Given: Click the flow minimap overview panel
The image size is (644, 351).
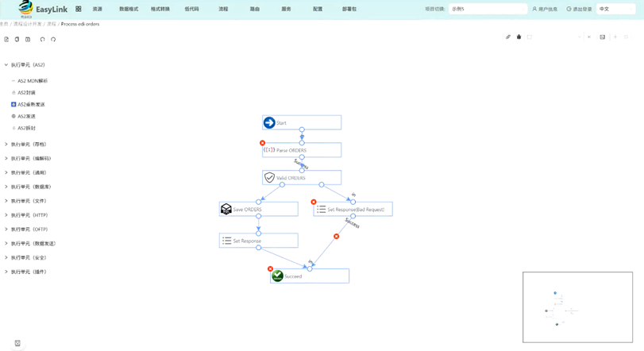Looking at the screenshot, I should pyautogui.click(x=577, y=307).
